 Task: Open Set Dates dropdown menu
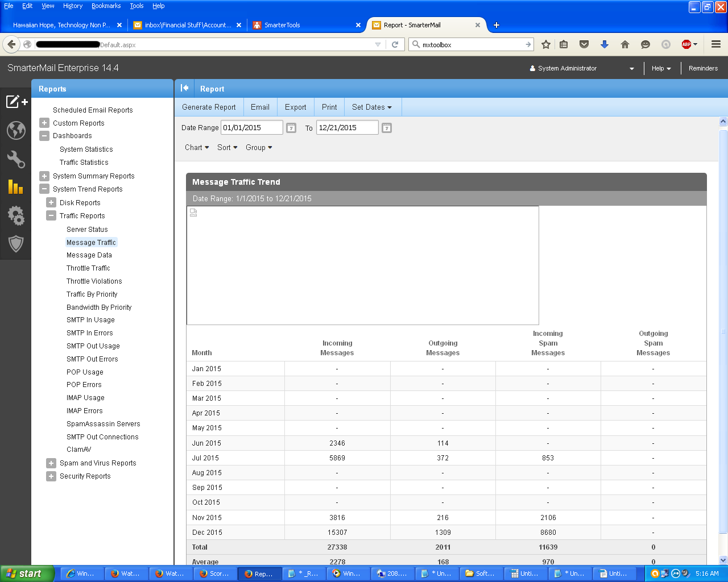tap(372, 107)
